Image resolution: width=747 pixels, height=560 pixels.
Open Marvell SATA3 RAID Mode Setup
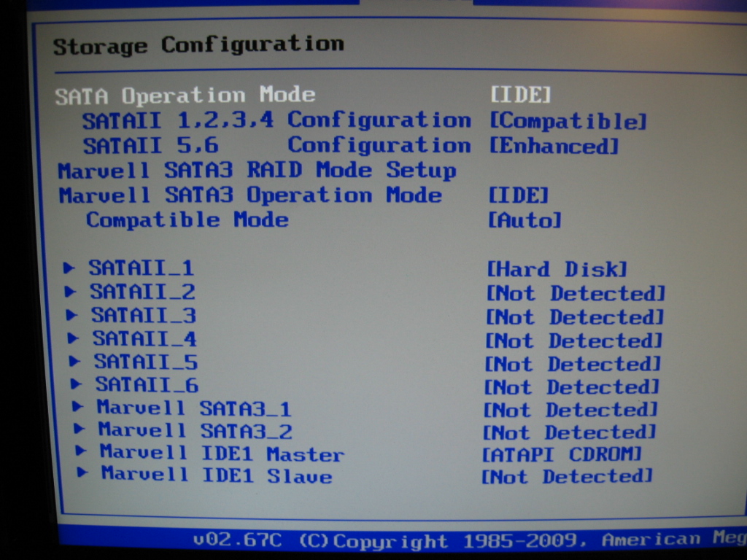[257, 171]
